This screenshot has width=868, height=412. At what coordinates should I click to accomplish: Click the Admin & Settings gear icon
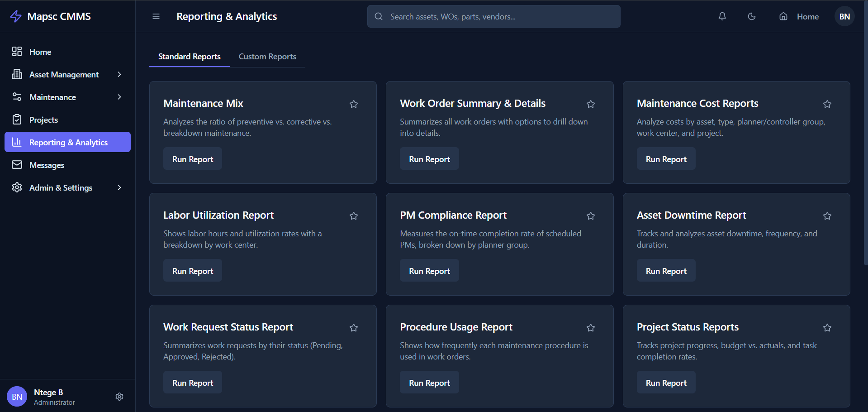click(x=17, y=187)
